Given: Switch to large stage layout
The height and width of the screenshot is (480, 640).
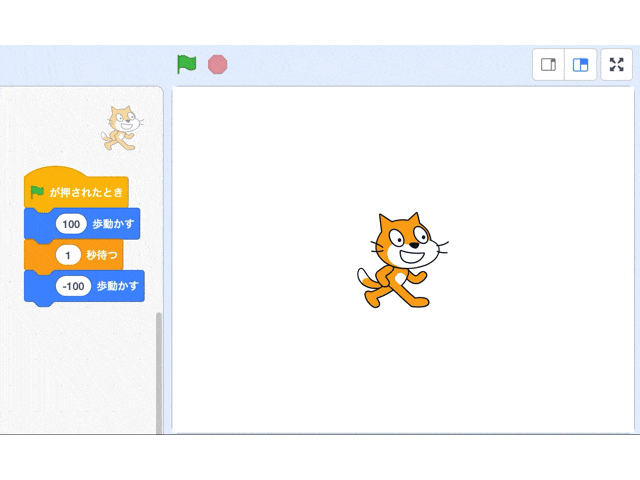Looking at the screenshot, I should [x=580, y=64].
